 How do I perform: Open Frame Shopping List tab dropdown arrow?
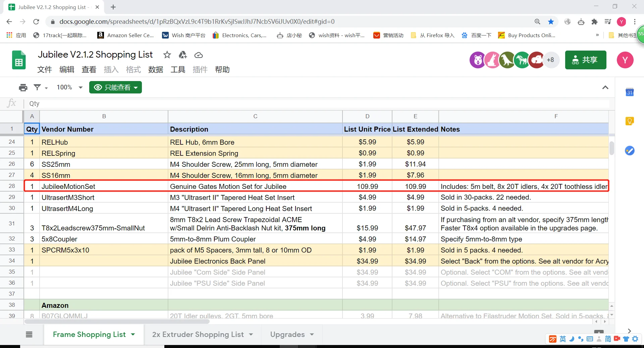[133, 334]
